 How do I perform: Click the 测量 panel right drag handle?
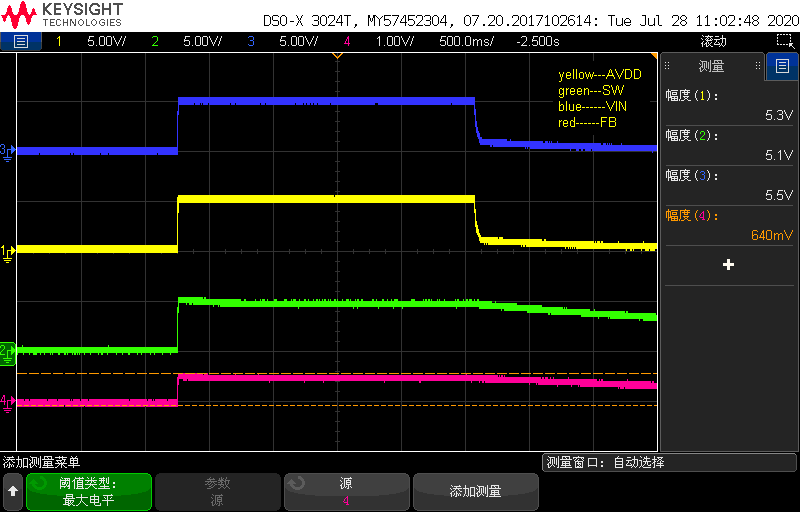(758, 66)
